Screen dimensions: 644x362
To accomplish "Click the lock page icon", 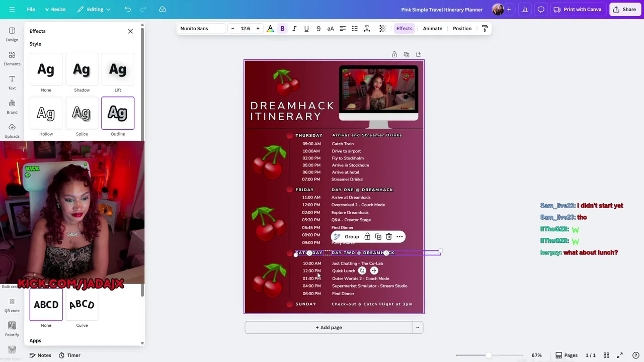I will 394,54.
